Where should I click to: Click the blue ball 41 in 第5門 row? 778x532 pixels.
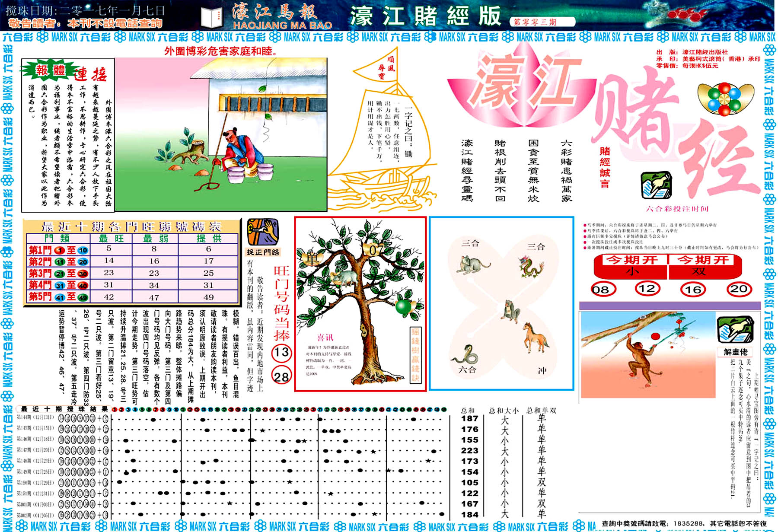point(60,297)
